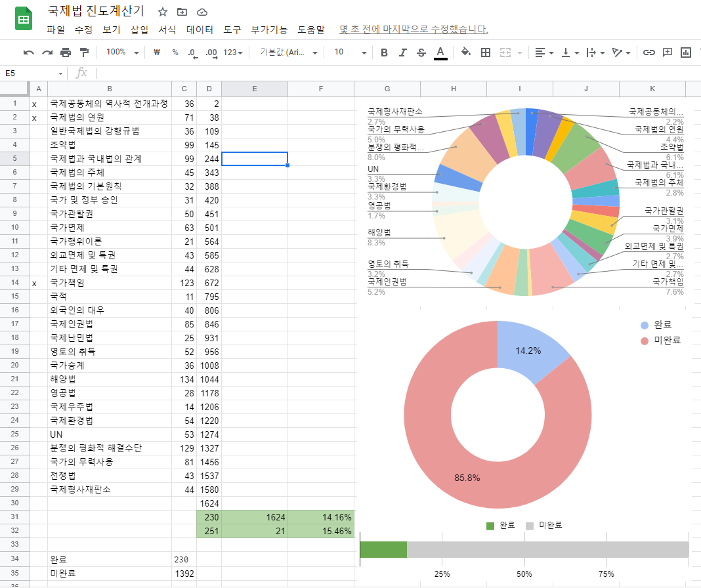Click the document title 국제법 진도계산기

click(x=96, y=11)
